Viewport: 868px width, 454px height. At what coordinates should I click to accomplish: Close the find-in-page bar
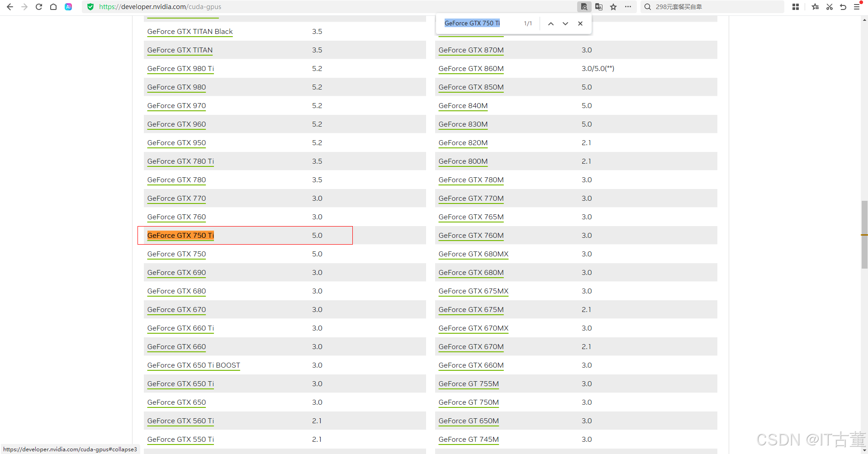(580, 24)
